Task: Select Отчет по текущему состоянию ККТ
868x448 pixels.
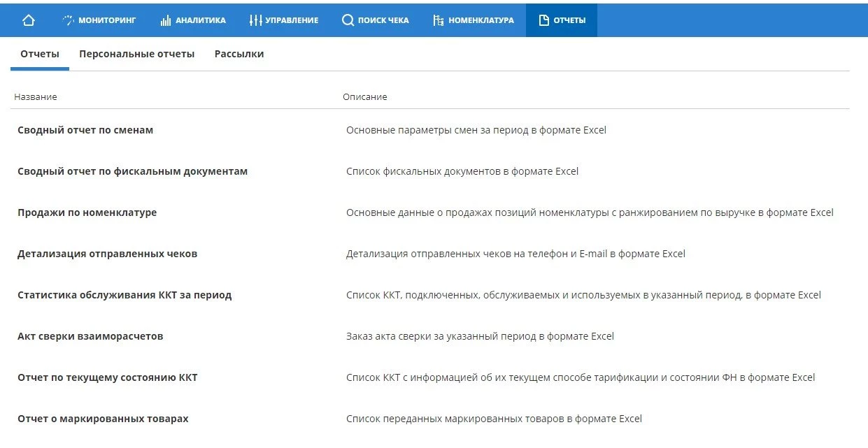Action: pos(107,377)
